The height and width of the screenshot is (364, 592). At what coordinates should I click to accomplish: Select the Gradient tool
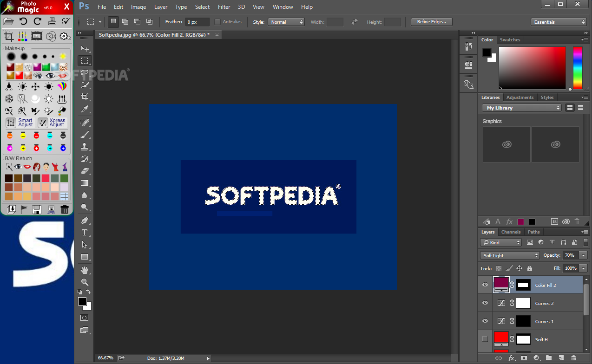85,183
